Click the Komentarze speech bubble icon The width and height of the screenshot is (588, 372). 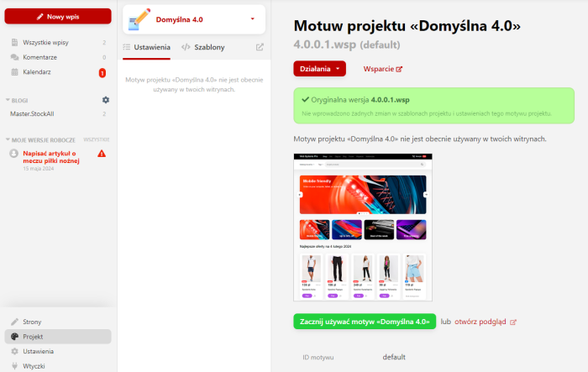click(14, 57)
